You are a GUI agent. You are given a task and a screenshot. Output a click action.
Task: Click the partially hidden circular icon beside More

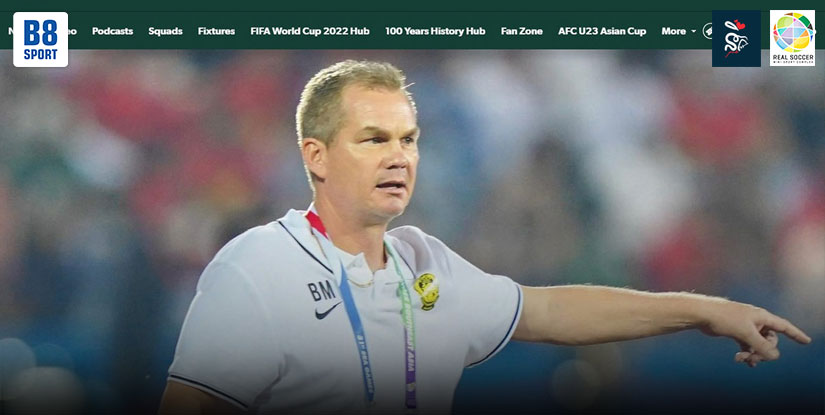coord(707,31)
